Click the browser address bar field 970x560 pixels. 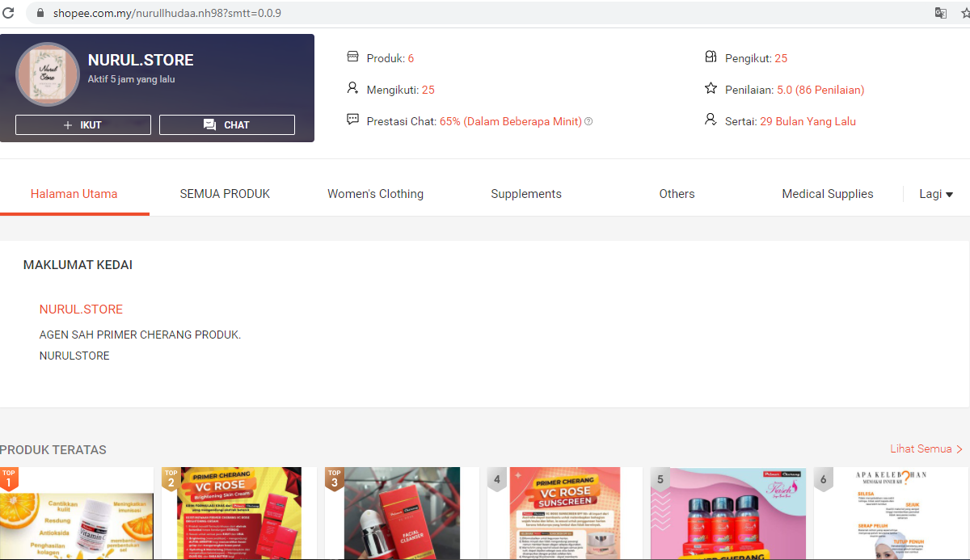[323, 13]
